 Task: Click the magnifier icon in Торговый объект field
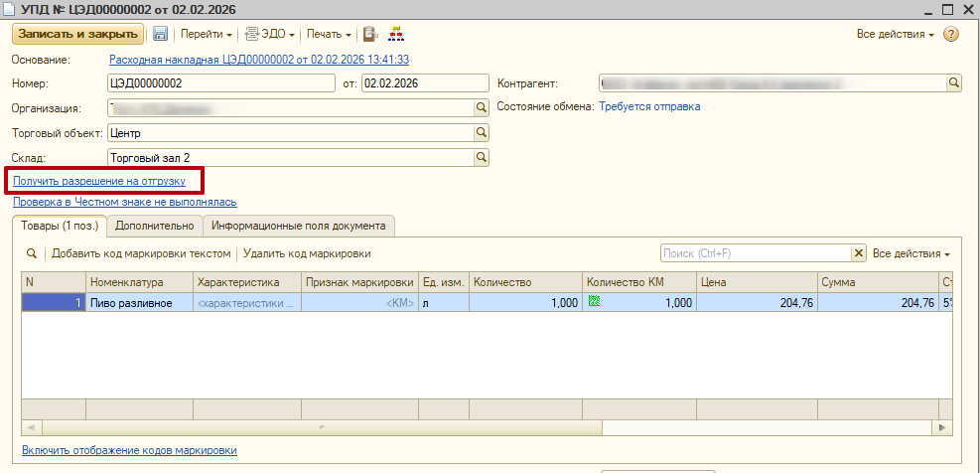pyautogui.click(x=482, y=132)
